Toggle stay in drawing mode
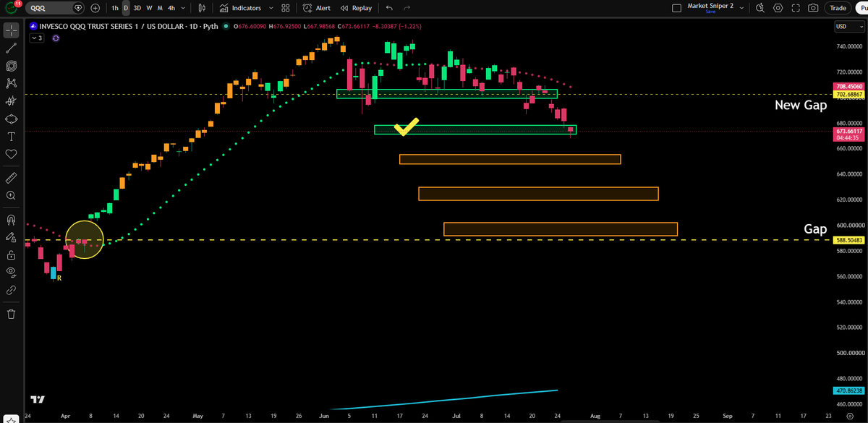 [x=12, y=236]
